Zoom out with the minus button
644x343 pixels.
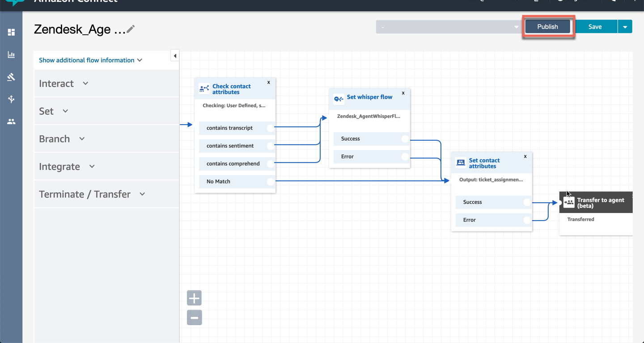194,318
